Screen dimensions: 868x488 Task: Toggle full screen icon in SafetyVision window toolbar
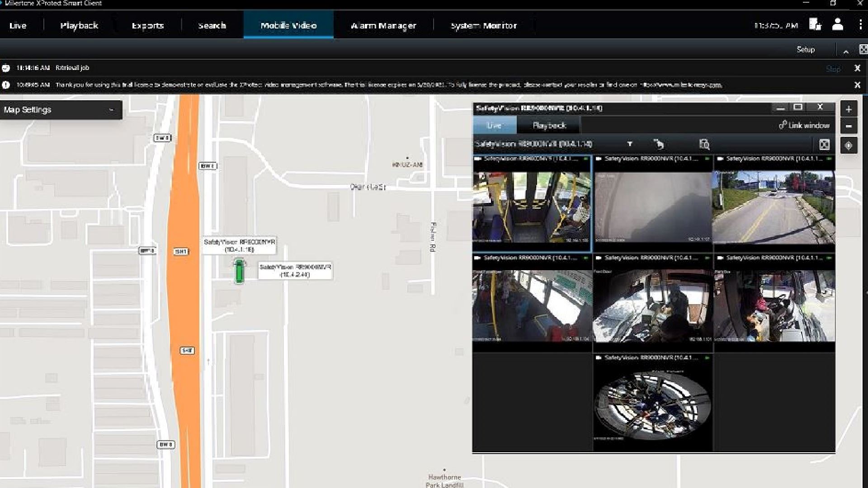click(x=824, y=145)
